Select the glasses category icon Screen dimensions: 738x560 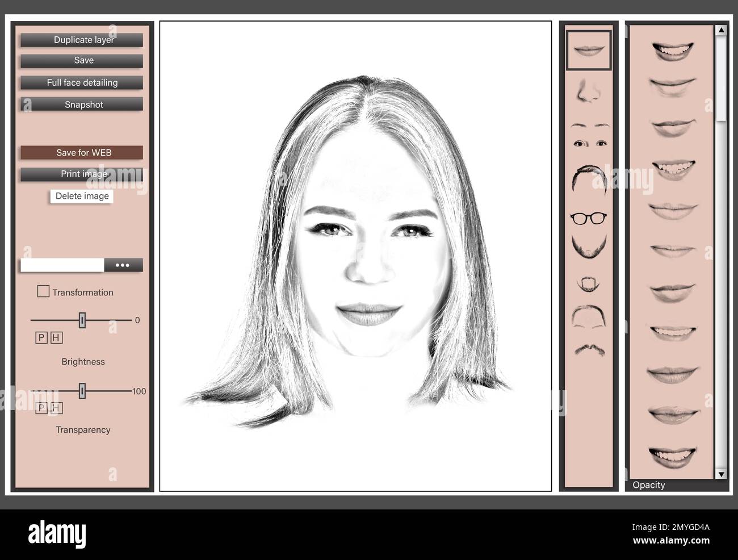[589, 218]
